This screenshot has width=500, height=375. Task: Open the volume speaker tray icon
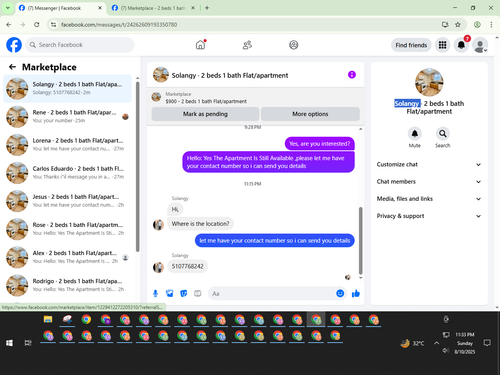(x=446, y=350)
